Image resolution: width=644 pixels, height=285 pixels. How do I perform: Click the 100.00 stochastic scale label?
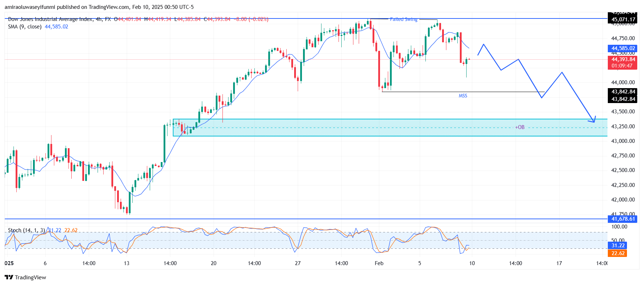pos(619,227)
